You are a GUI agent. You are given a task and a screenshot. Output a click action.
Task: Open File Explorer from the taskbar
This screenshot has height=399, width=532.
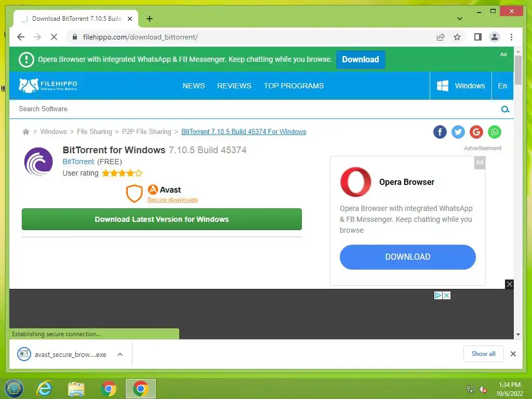[76, 389]
